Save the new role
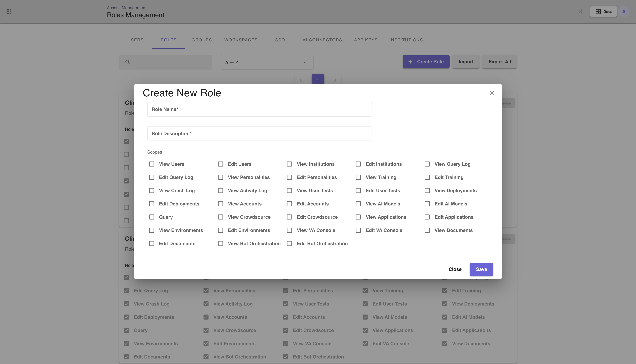The width and height of the screenshot is (636, 364). (x=481, y=269)
